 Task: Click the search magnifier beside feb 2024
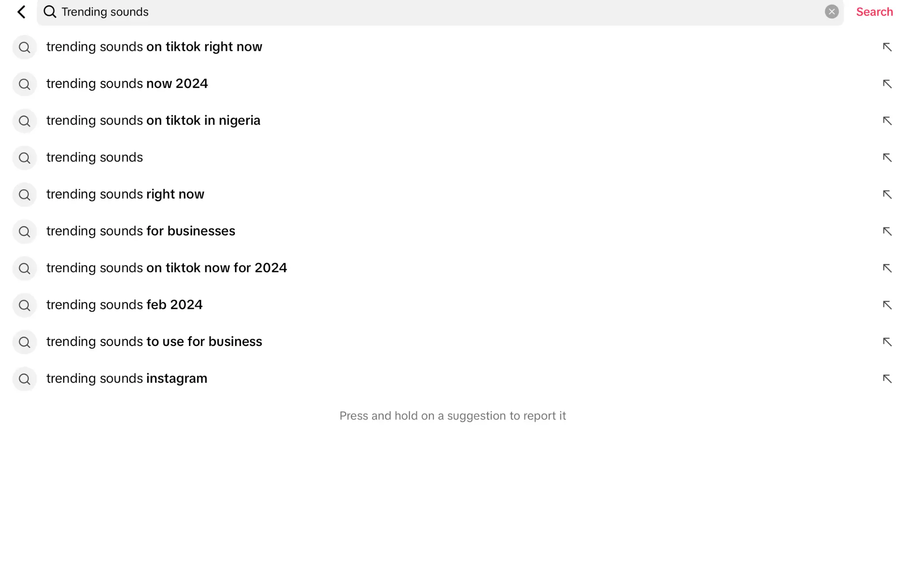coord(24,304)
